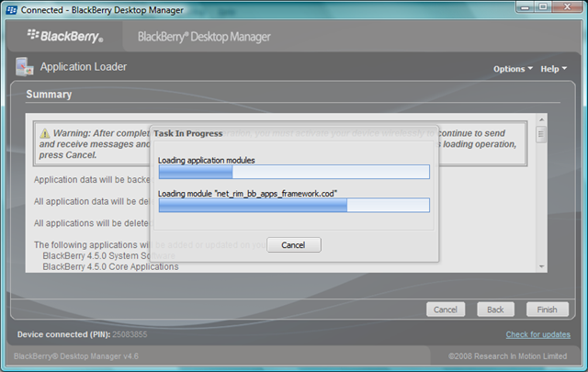The image size is (588, 372).
Task: Click the 'Summary' heading
Action: point(49,94)
